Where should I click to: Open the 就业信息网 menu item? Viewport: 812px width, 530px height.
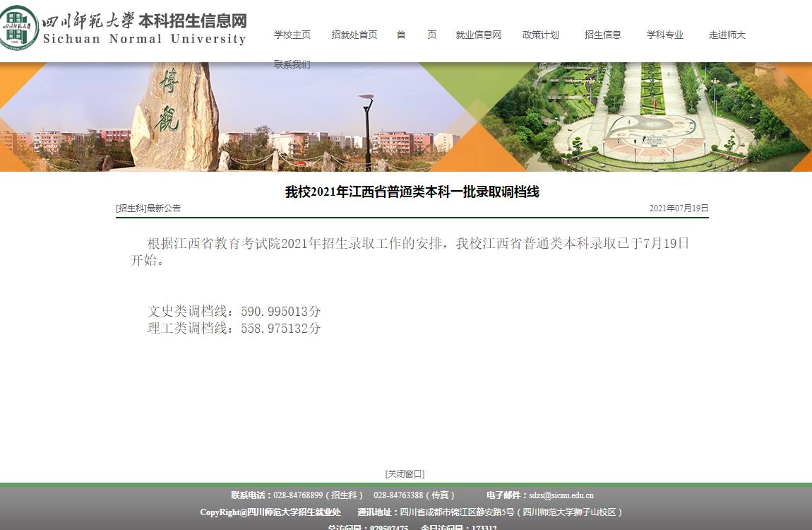(479, 35)
